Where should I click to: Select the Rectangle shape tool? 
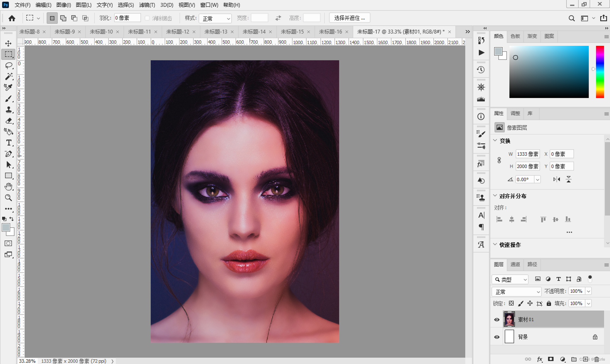pyautogui.click(x=8, y=176)
